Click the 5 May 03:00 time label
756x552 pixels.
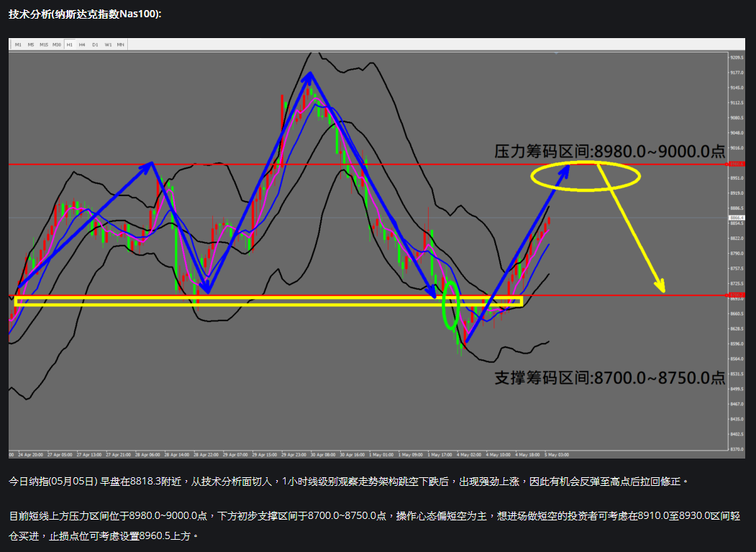tap(557, 455)
